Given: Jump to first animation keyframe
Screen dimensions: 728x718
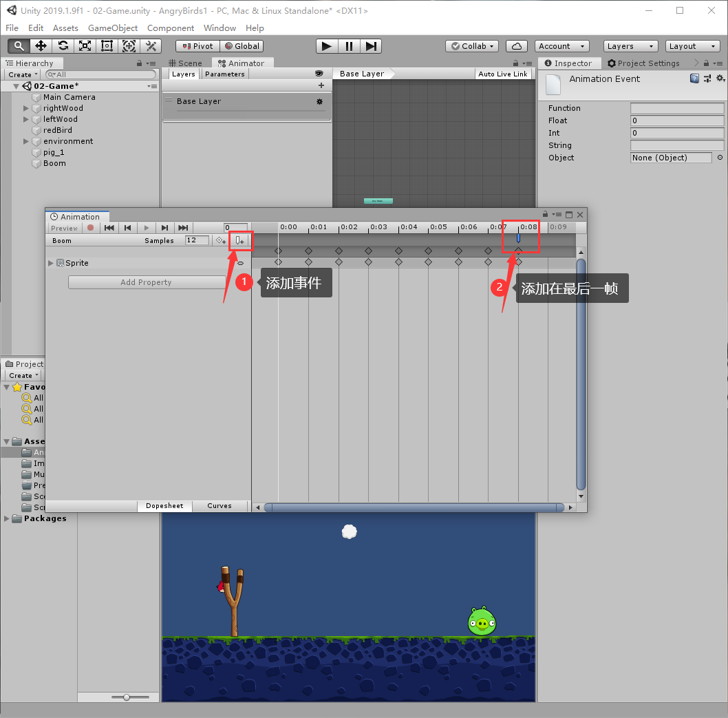Looking at the screenshot, I should tap(109, 228).
